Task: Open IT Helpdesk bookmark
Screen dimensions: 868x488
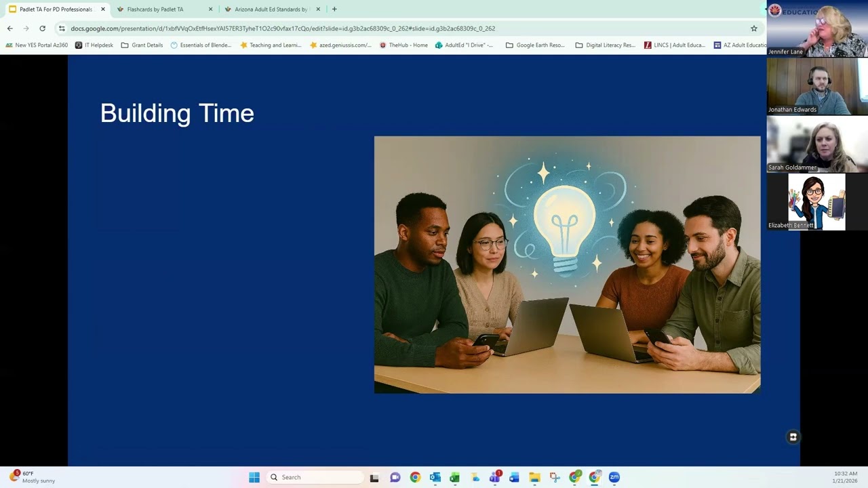Action: pyautogui.click(x=94, y=45)
